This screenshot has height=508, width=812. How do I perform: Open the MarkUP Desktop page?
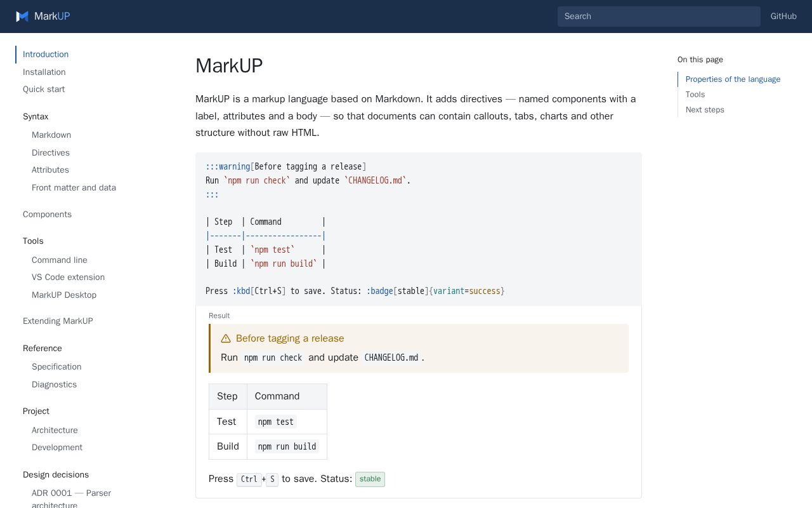pyautogui.click(x=64, y=295)
